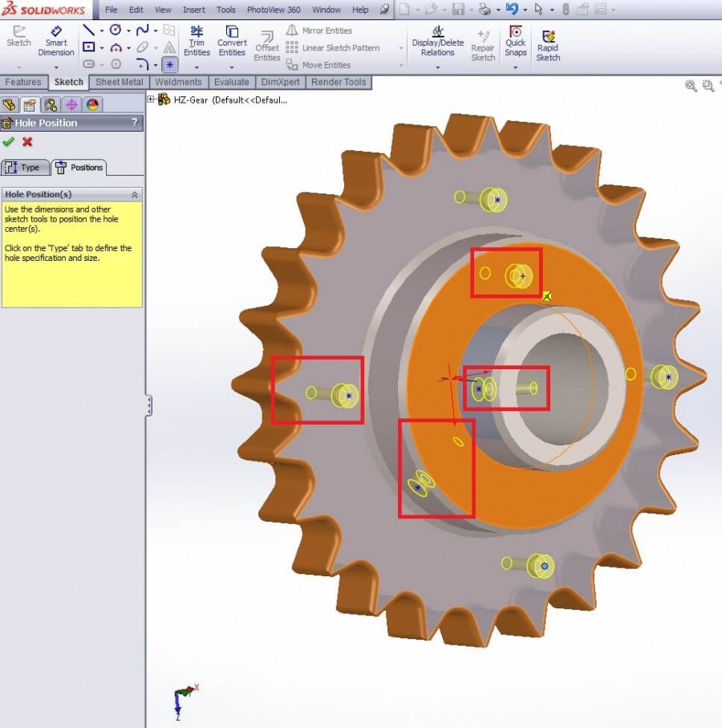Select the Convert Entities tool
722x728 pixels.
coord(231,44)
